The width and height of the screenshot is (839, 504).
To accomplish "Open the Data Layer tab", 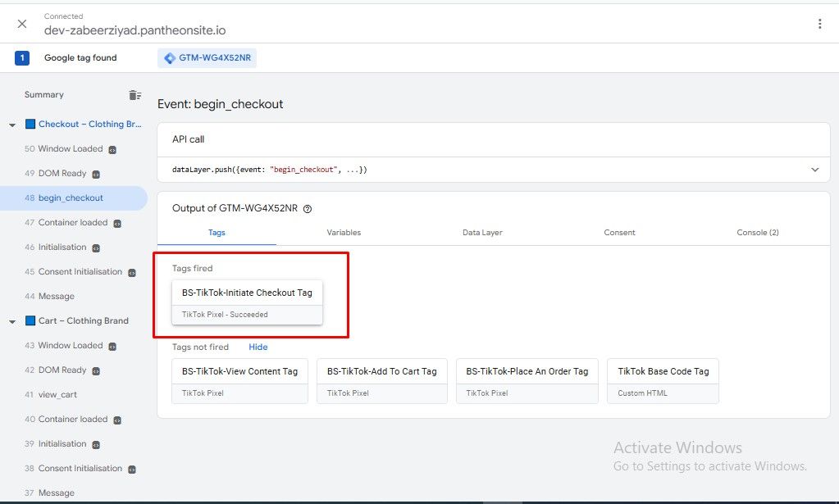I will 482,233.
